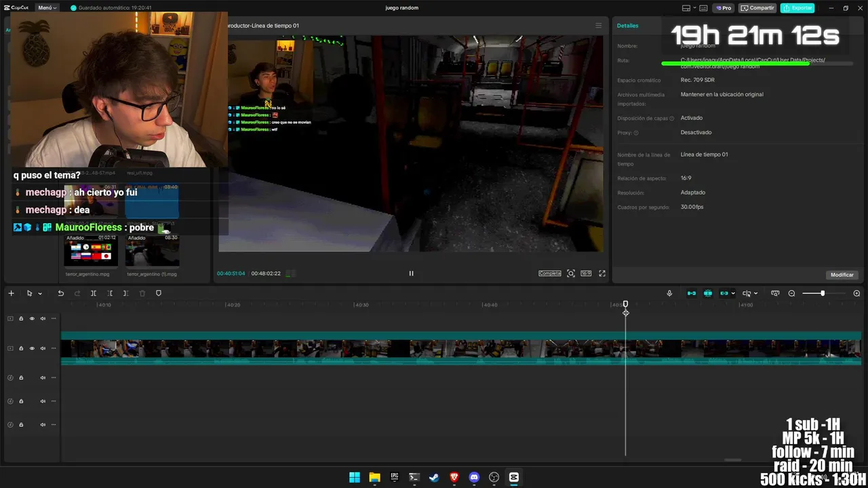
Task: Mute the top video track
Action: tap(43, 319)
